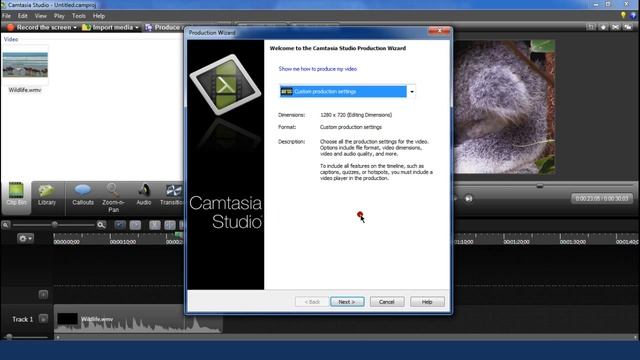Click the Produce toolbar button
The image size is (640, 360).
click(163, 27)
